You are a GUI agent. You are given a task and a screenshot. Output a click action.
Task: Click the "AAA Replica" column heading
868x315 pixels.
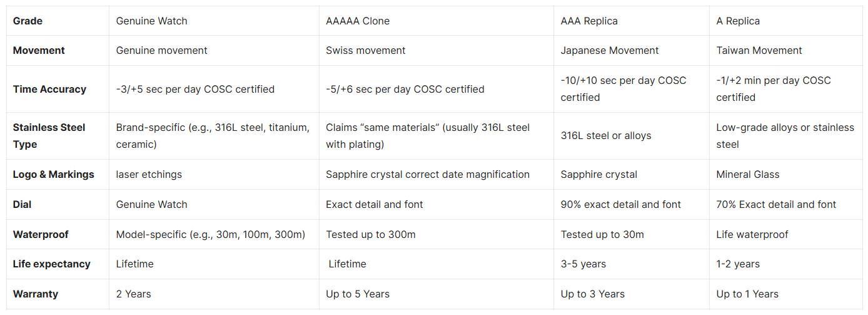(589, 21)
